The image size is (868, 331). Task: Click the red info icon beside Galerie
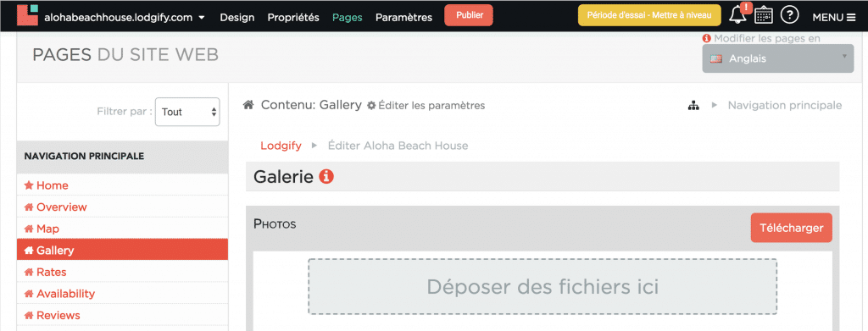(x=326, y=177)
